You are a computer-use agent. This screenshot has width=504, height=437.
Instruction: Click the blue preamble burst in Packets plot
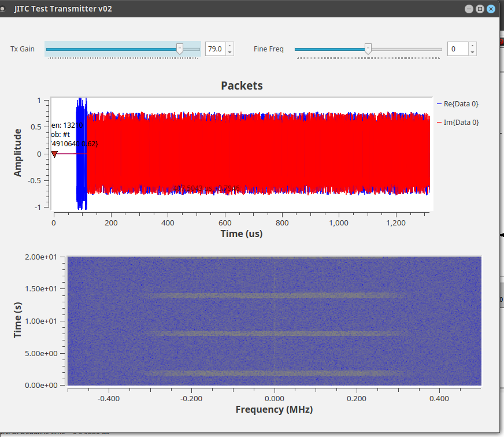tap(81, 153)
